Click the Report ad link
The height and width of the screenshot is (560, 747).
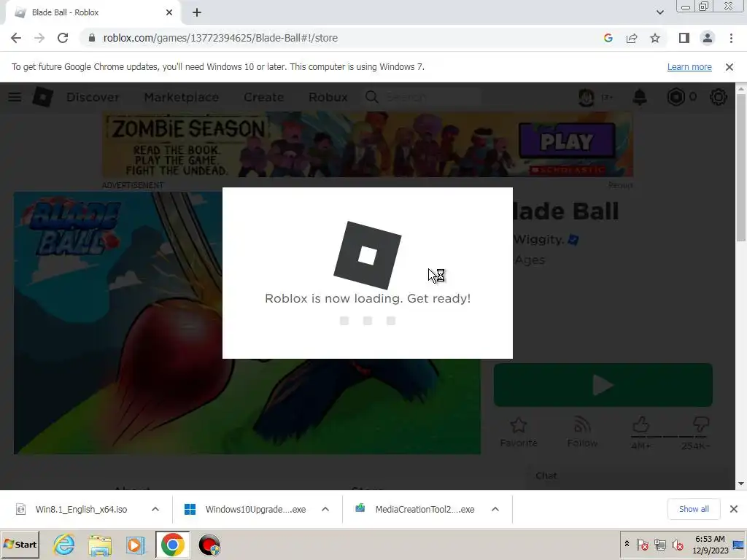[620, 185]
